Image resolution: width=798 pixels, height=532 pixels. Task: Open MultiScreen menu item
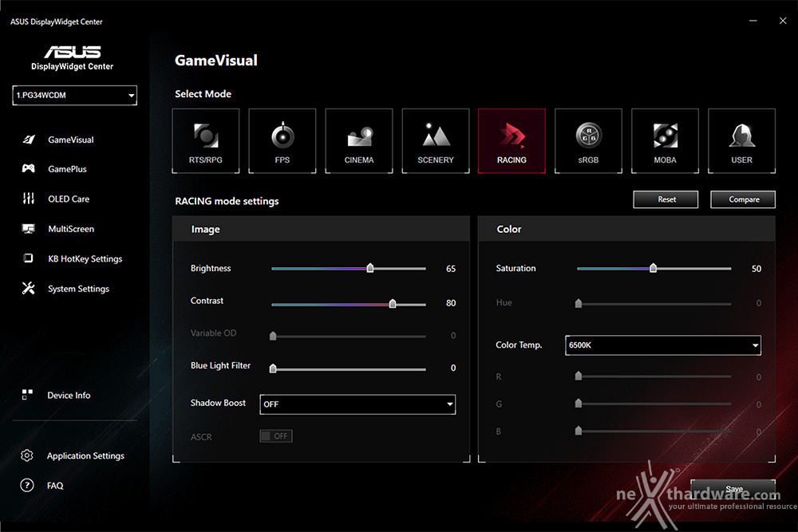[71, 229]
